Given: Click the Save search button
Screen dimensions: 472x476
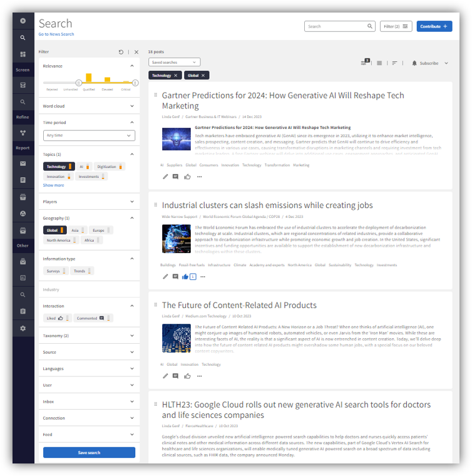Looking at the screenshot, I should click(89, 453).
